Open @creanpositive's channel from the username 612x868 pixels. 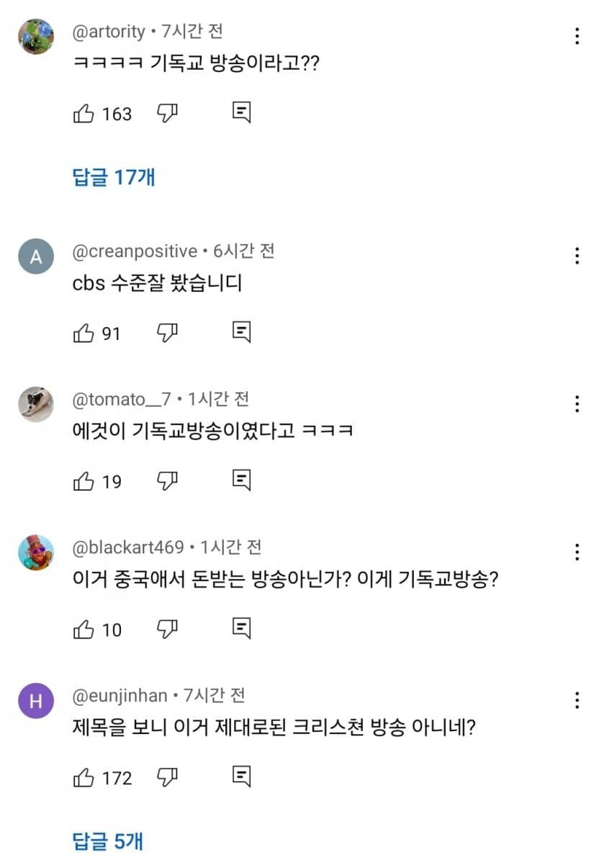[135, 251]
